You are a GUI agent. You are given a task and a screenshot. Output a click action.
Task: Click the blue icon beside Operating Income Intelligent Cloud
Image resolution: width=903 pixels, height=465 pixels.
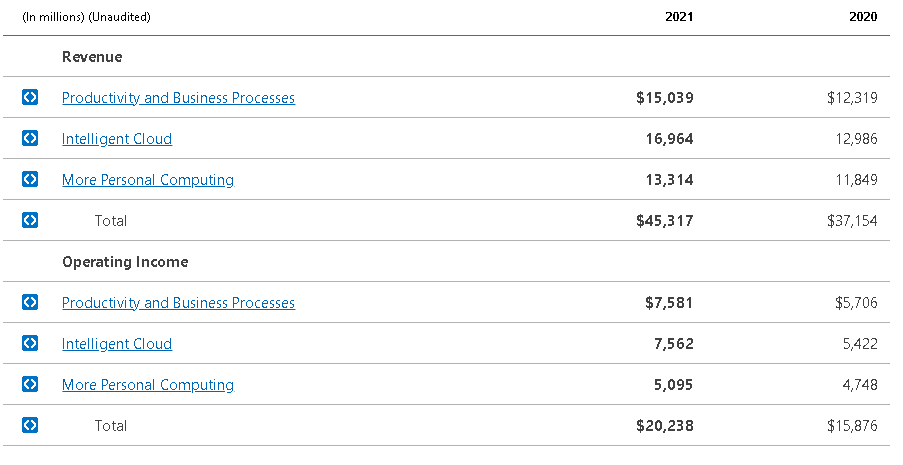point(30,344)
